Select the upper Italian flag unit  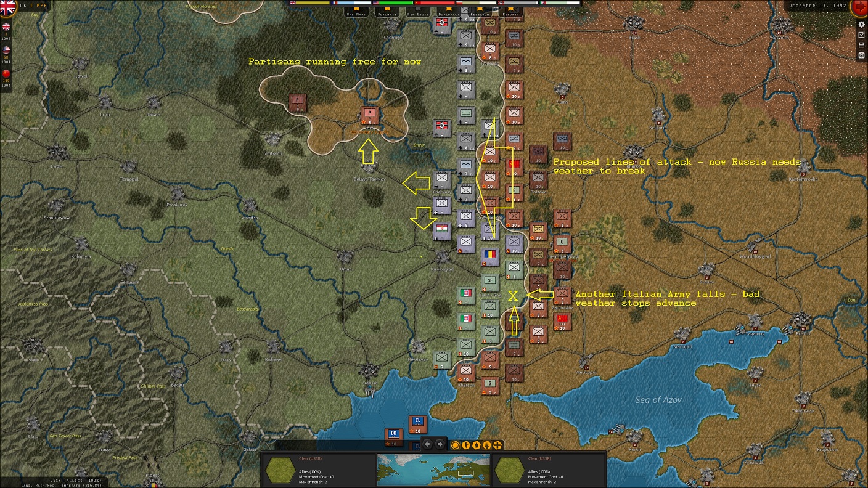pyautogui.click(x=466, y=296)
